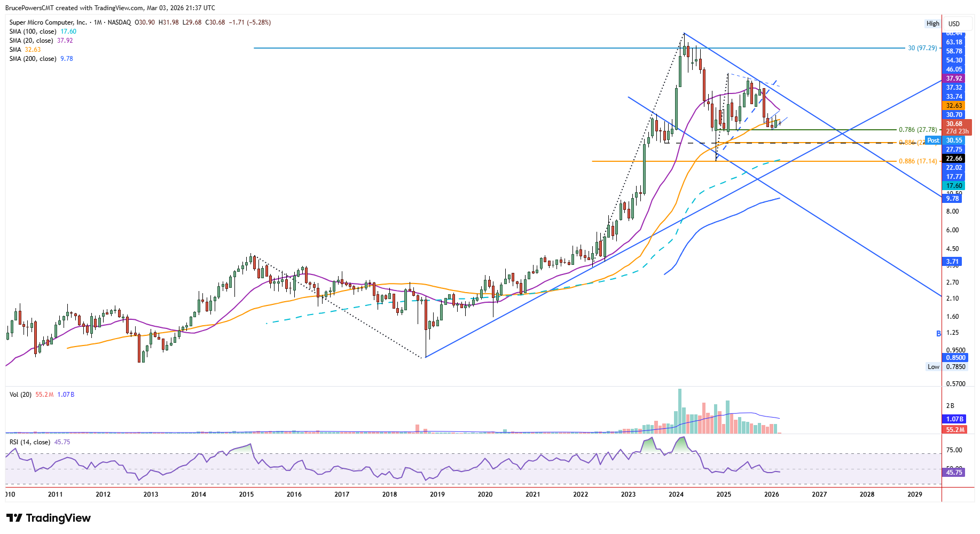
Task: Click the High label near the price axis
Action: coord(932,23)
